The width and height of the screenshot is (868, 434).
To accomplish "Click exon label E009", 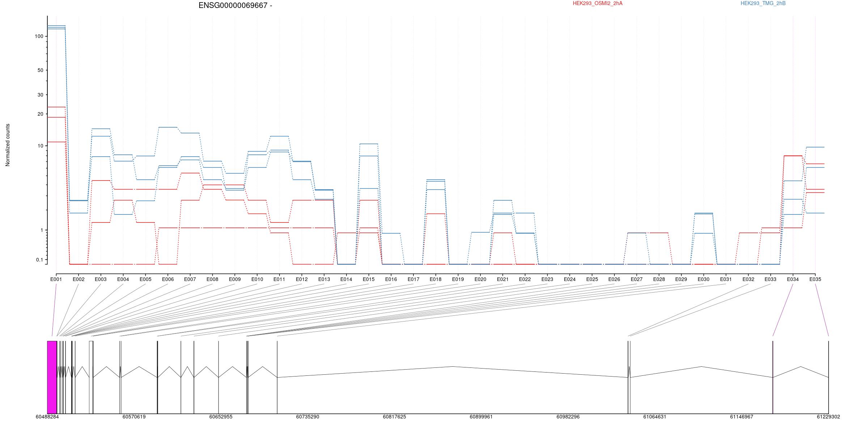I will pos(235,279).
